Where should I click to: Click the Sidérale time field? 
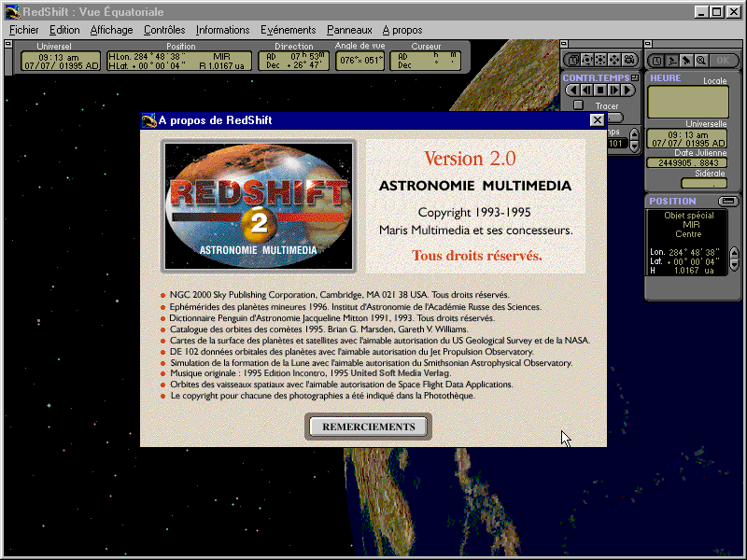click(704, 183)
